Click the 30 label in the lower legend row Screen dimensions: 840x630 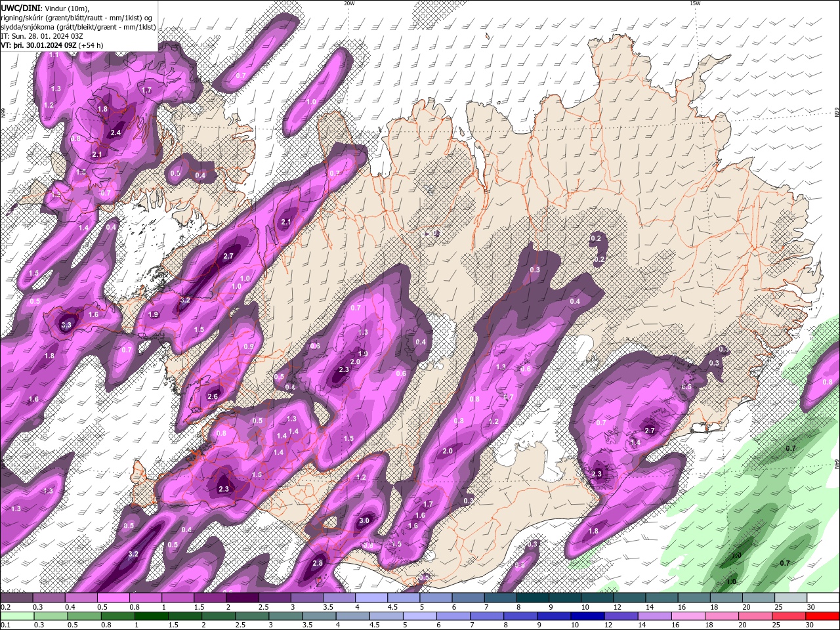point(809,625)
